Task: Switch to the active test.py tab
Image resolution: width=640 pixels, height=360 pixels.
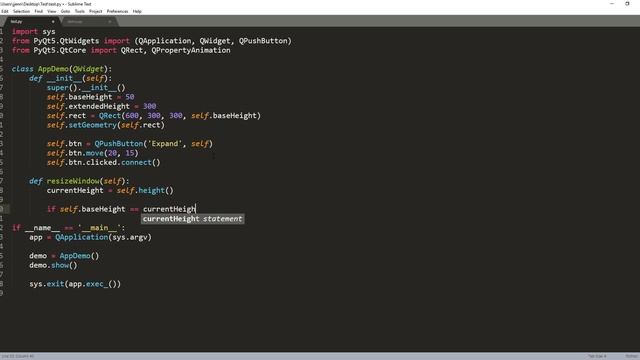Action: coord(31,22)
